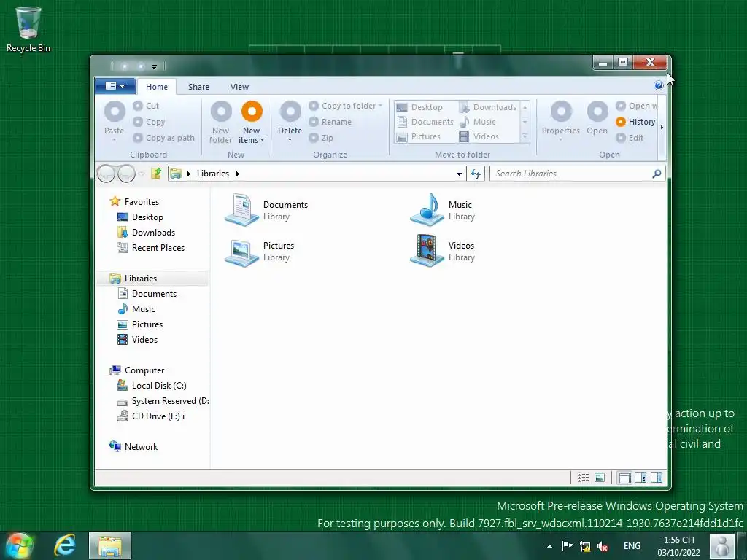
Task: Select the Music library icon
Action: pos(427,209)
